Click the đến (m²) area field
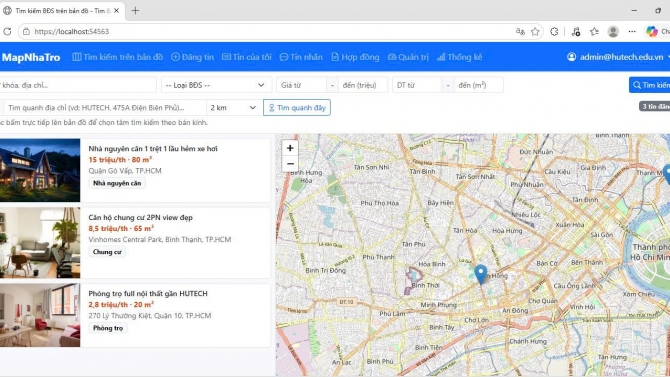This screenshot has width=670, height=377. (479, 85)
